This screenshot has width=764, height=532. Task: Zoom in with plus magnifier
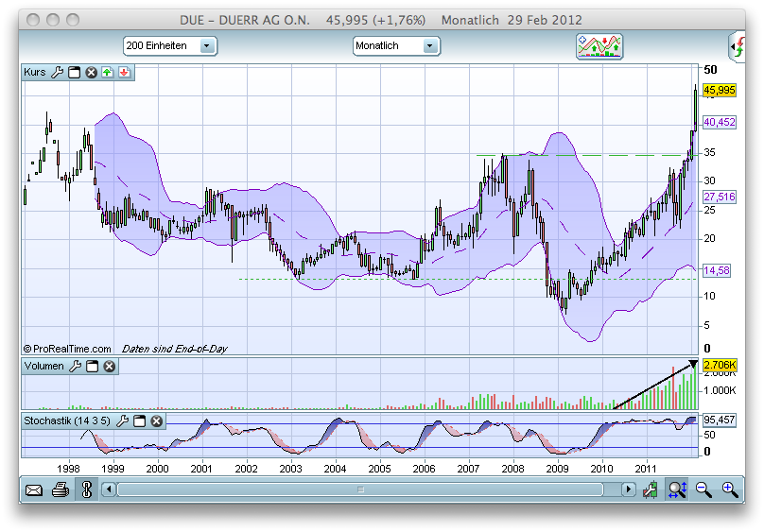(x=730, y=489)
